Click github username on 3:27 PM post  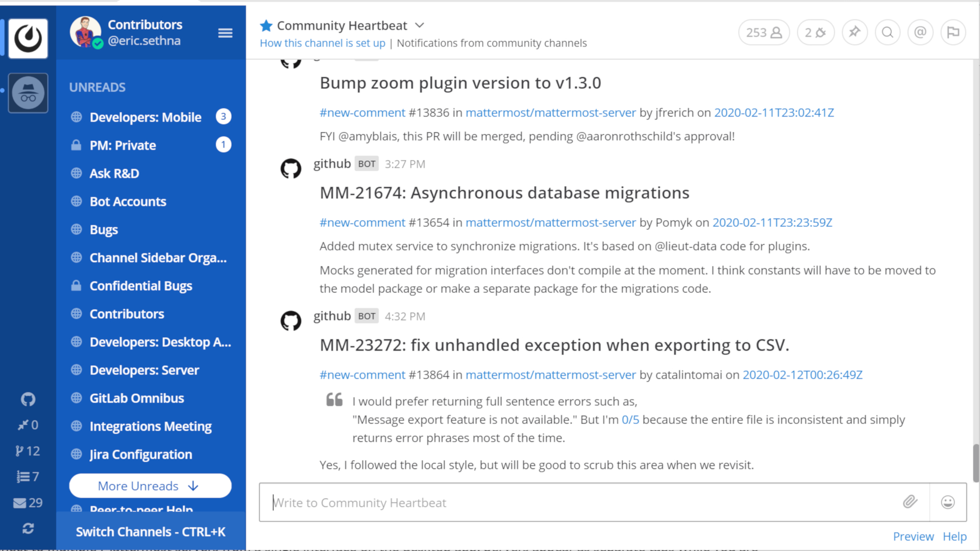(x=332, y=164)
